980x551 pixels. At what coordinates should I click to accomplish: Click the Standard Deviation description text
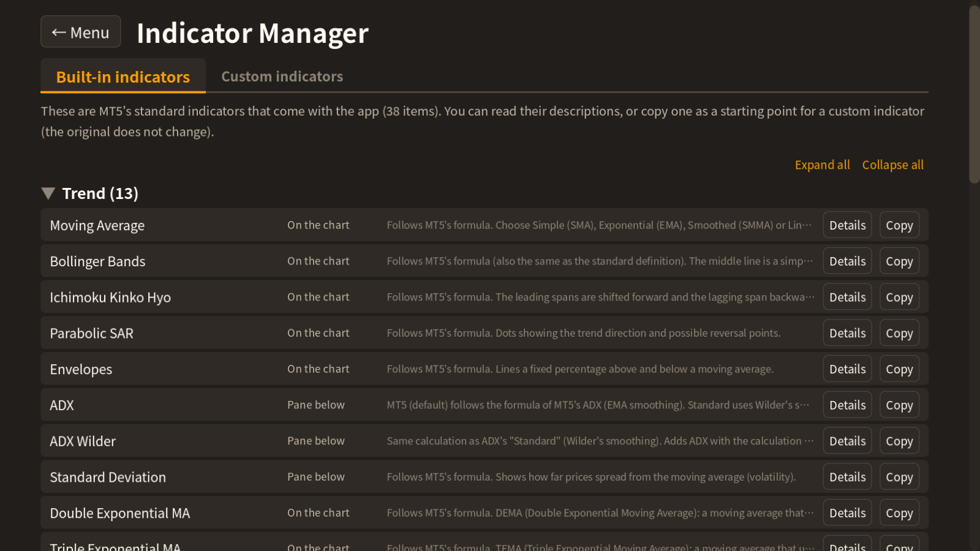click(x=591, y=477)
